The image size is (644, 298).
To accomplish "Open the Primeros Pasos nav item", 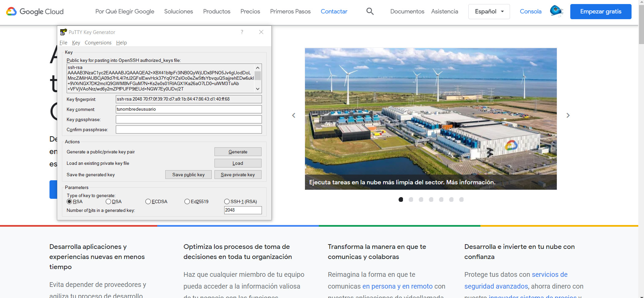I will [x=291, y=11].
